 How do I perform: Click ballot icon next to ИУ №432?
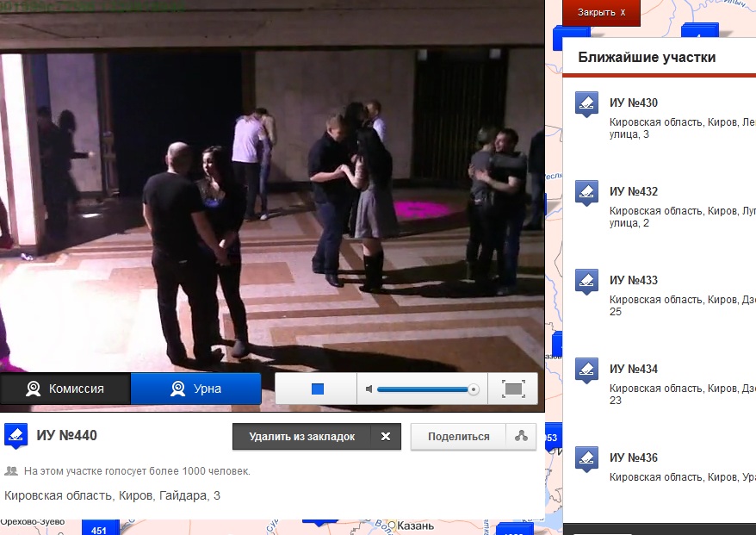point(586,193)
